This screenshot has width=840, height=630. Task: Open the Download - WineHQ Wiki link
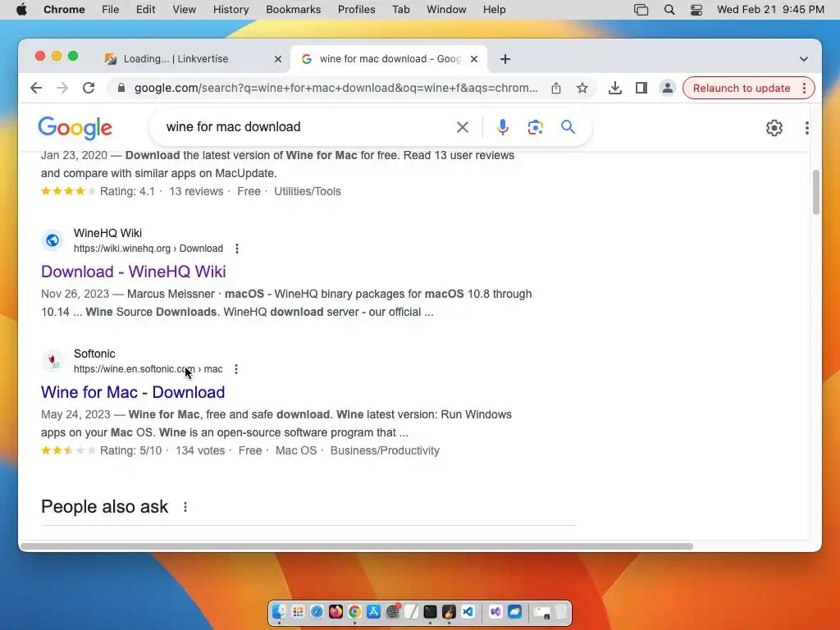click(x=134, y=272)
